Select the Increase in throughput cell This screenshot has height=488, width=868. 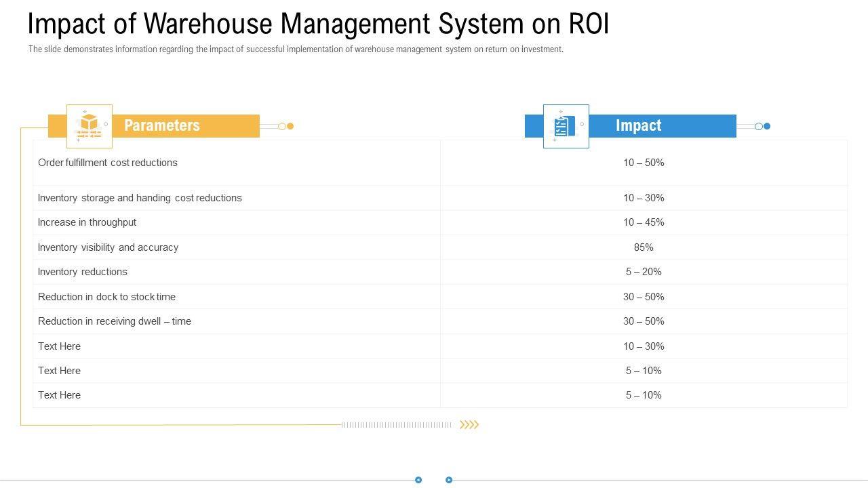coord(87,222)
